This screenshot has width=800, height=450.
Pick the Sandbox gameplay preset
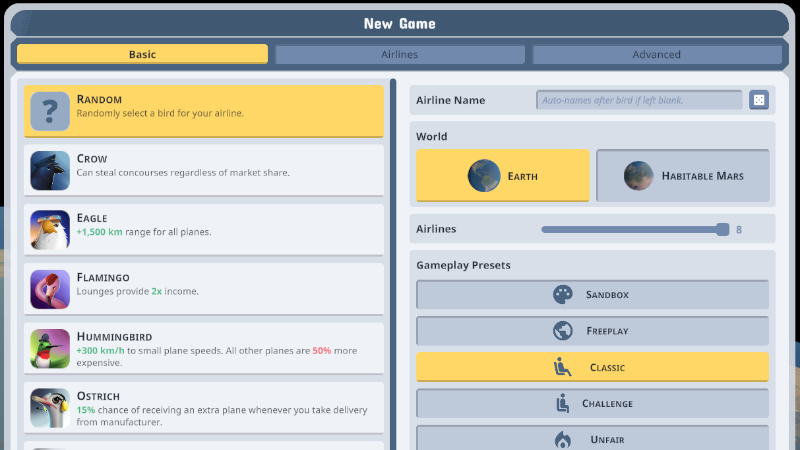(592, 294)
